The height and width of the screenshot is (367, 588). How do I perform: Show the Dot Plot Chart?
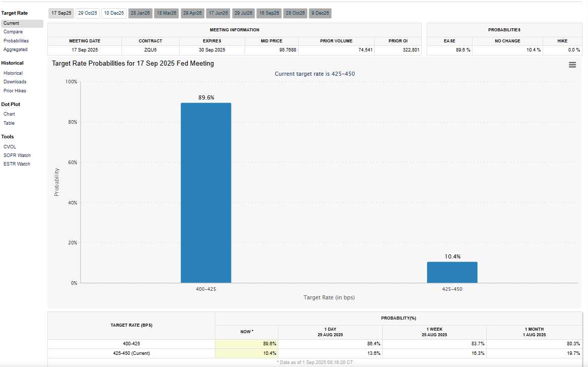click(x=9, y=114)
